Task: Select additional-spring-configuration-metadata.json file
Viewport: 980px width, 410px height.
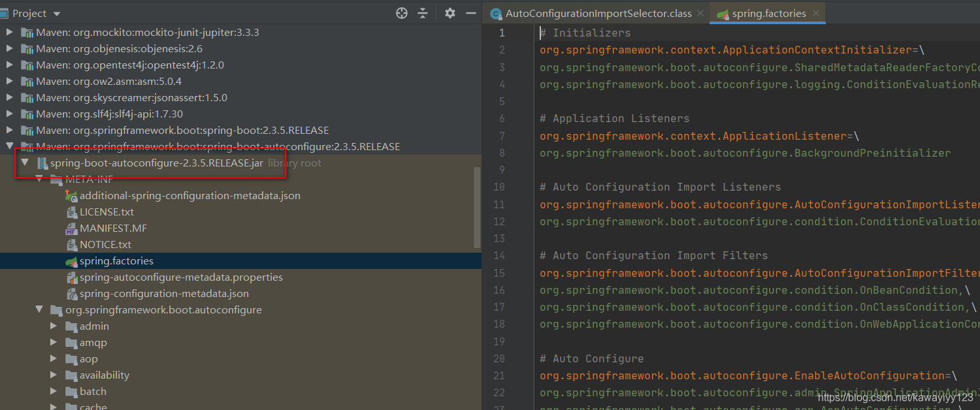Action: [x=190, y=195]
